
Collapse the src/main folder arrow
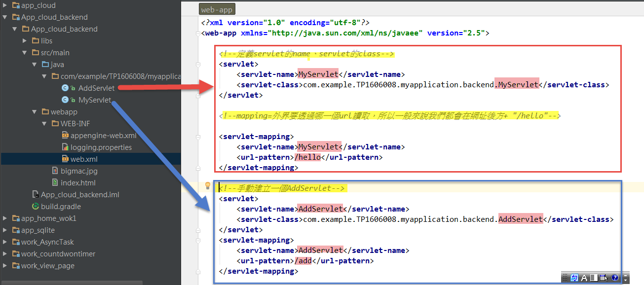25,53
